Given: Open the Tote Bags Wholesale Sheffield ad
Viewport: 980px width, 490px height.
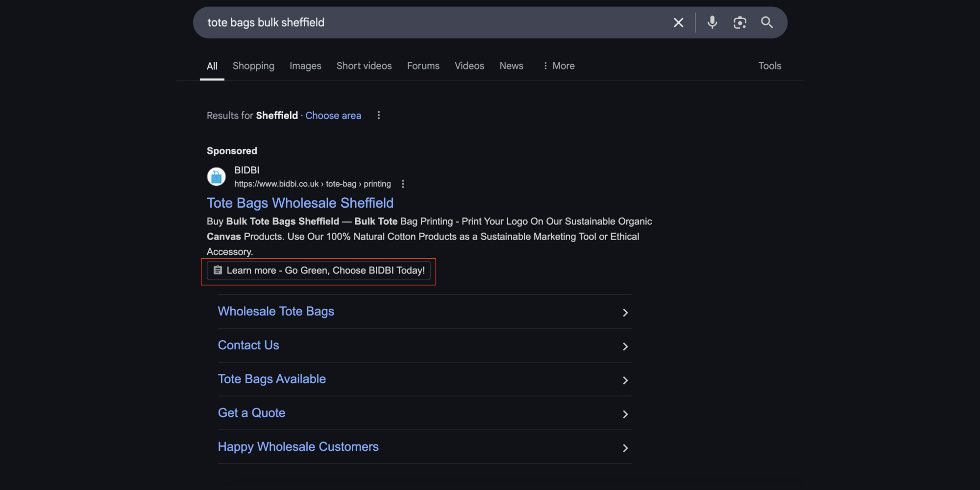Looking at the screenshot, I should coord(300,203).
